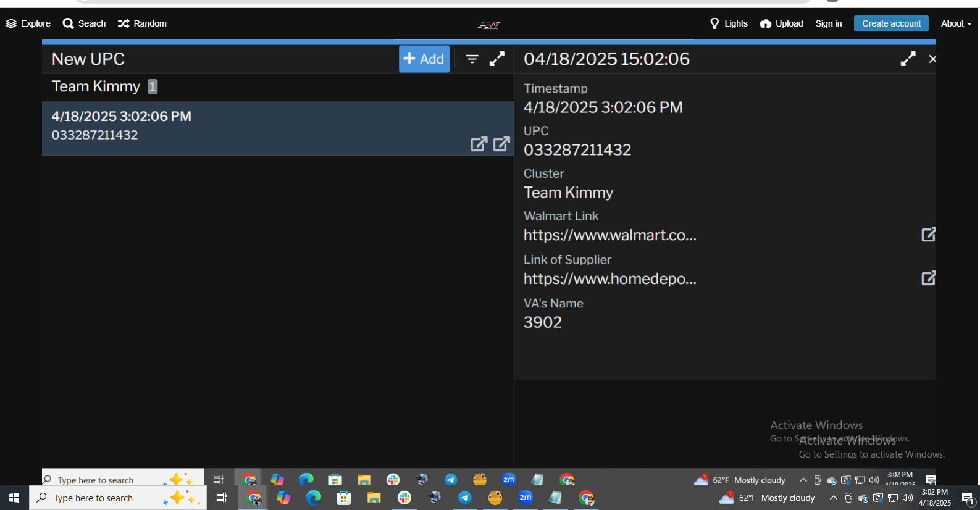This screenshot has width=980, height=510.
Task: Click the Random shuffle icon
Action: 124,23
